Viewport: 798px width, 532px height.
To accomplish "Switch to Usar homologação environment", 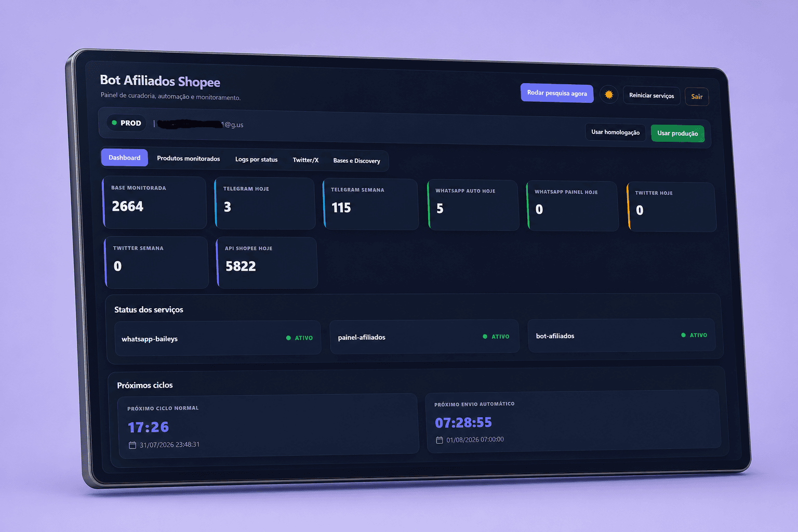I will (615, 132).
